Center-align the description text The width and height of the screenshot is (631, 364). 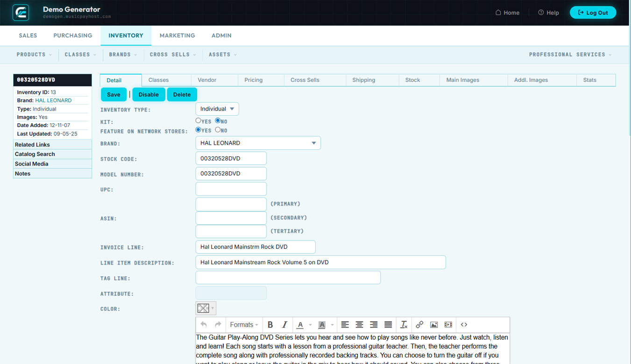[359, 325]
